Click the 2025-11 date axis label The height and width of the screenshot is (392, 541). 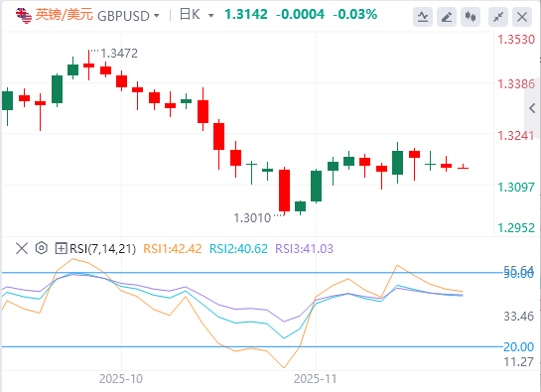[315, 379]
